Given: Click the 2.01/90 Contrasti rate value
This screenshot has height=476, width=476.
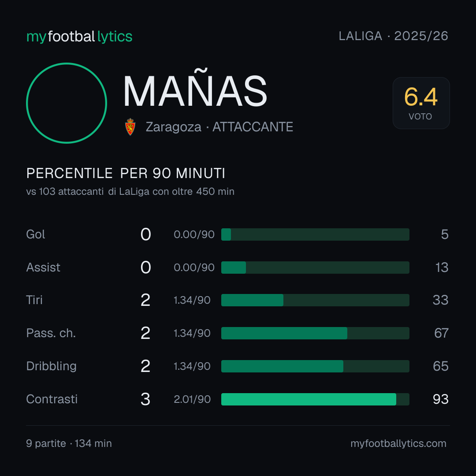Looking at the screenshot, I should [192, 399].
